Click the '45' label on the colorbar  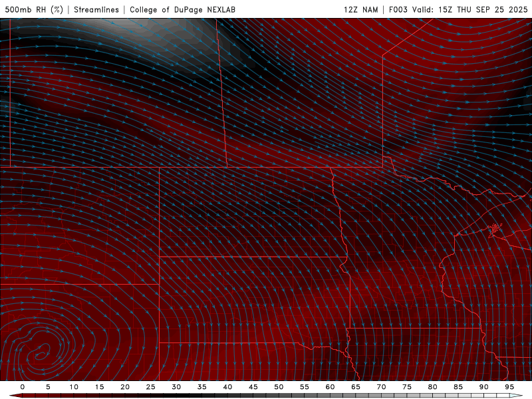(x=253, y=387)
